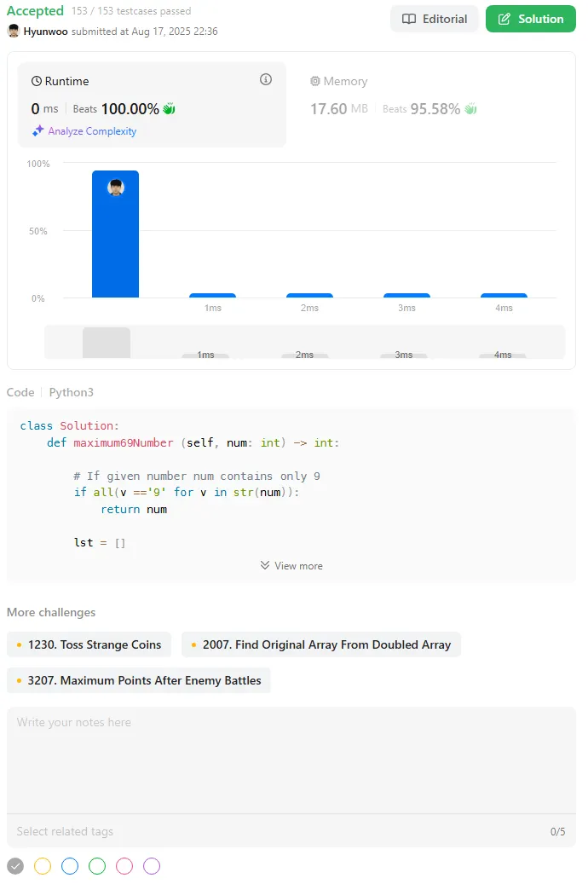Click the runtime info icon
The image size is (588, 884).
coord(266,79)
